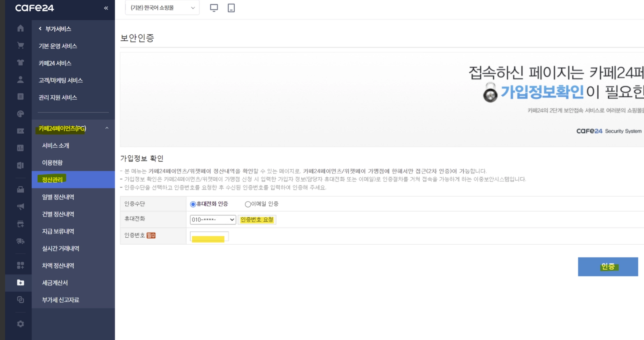The height and width of the screenshot is (340, 644).
Task: Click the 가입정보 확인 section heading
Action: [x=142, y=158]
